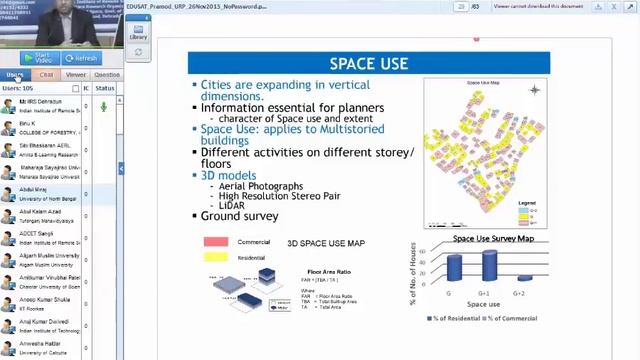The image size is (640, 360).
Task: Collapse the left user panel with the arrow handle
Action: coord(121,169)
